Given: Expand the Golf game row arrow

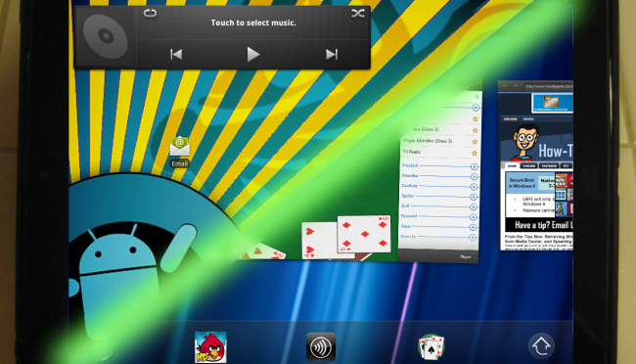Looking at the screenshot, I should pos(474,207).
